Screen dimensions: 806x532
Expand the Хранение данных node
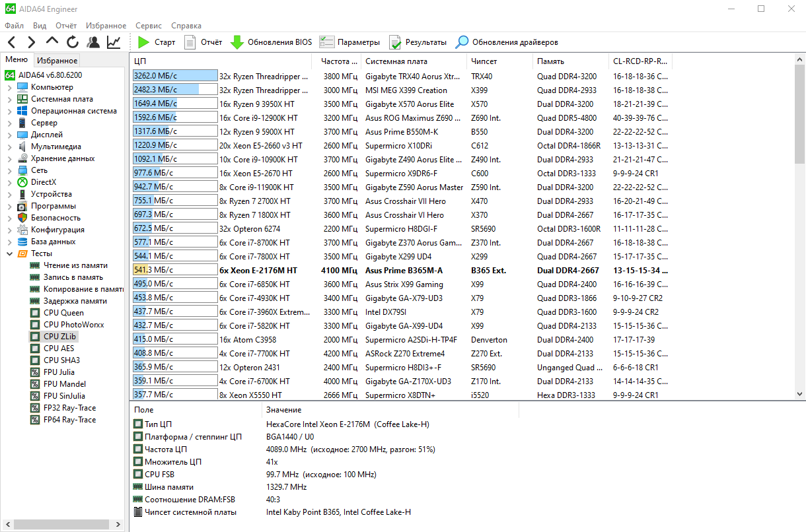pyautogui.click(x=10, y=158)
